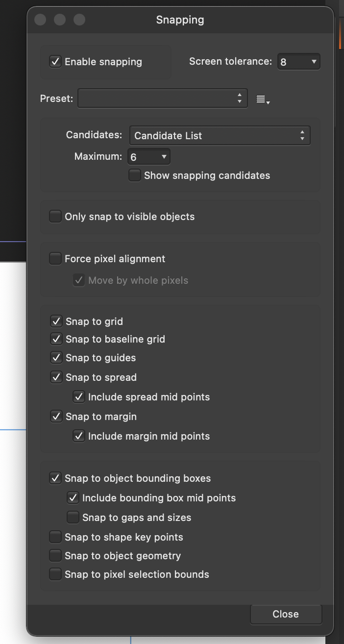Open the Candidates selection dropdown
The width and height of the screenshot is (344, 644).
220,135
